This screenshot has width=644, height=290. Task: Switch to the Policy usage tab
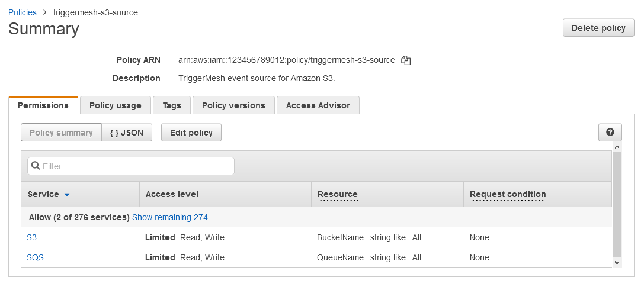[x=116, y=105]
